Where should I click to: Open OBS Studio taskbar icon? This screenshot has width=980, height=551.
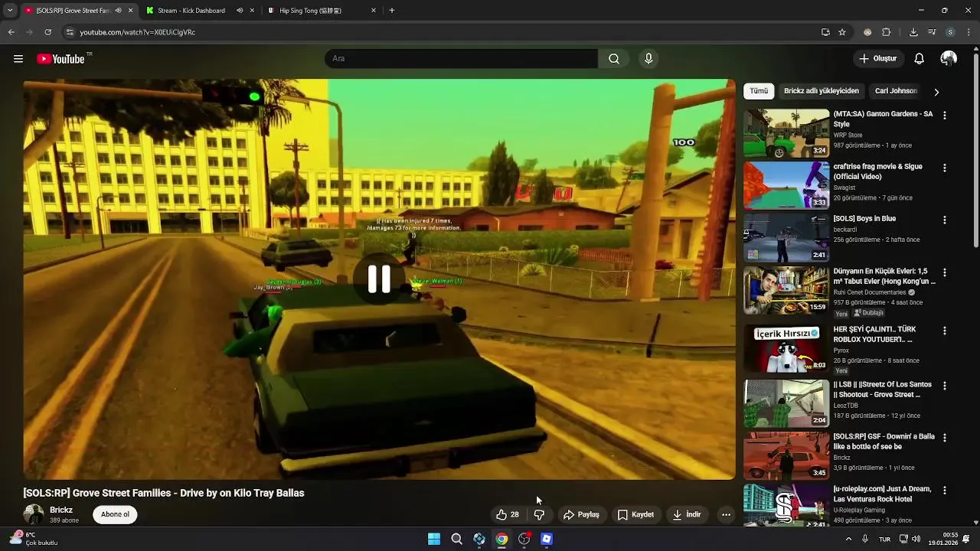tap(524, 539)
